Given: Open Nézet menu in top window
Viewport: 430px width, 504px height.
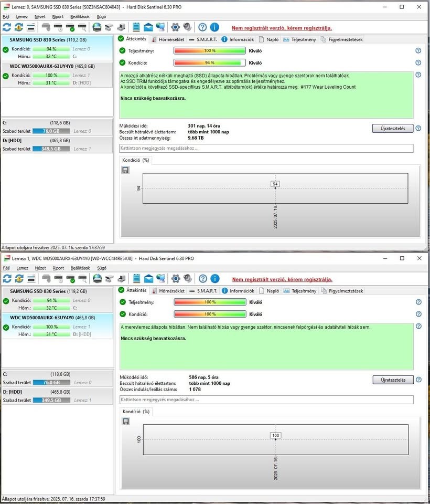Looking at the screenshot, I should 40,16.
